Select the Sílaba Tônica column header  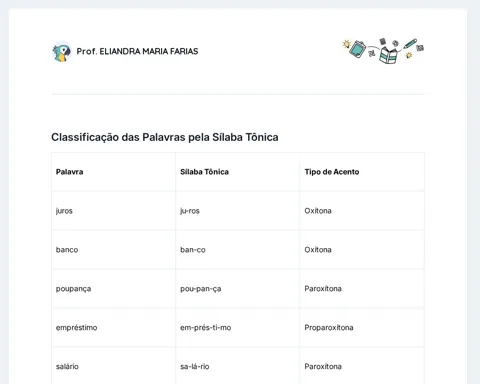238,172
